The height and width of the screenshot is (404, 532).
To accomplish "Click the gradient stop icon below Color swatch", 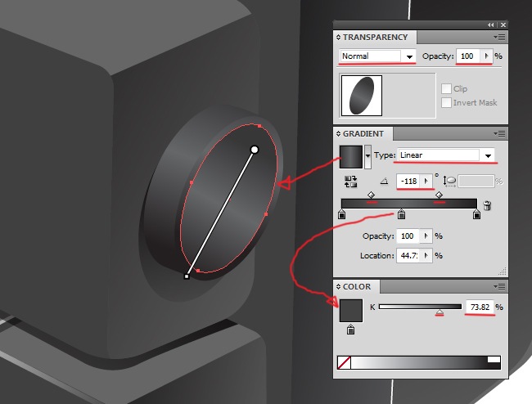I will pos(351,330).
